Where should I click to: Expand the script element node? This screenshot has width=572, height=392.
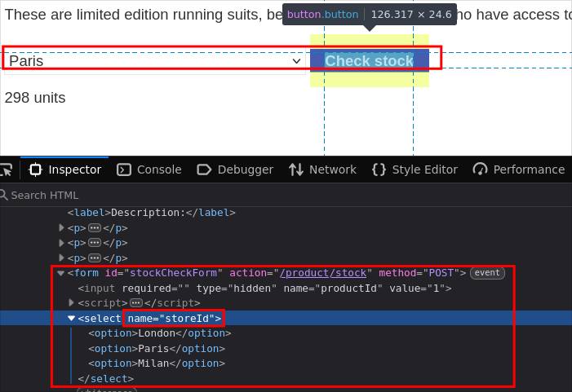point(72,303)
